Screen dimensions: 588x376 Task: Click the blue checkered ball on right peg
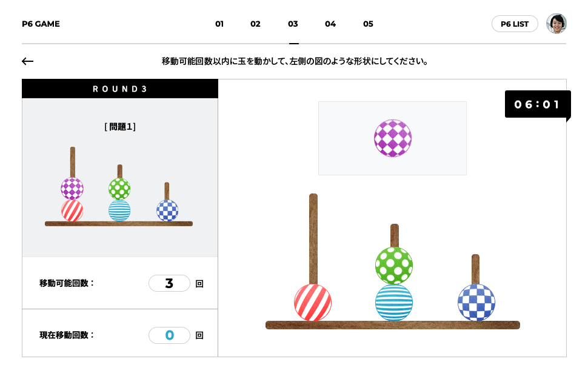pyautogui.click(x=476, y=303)
